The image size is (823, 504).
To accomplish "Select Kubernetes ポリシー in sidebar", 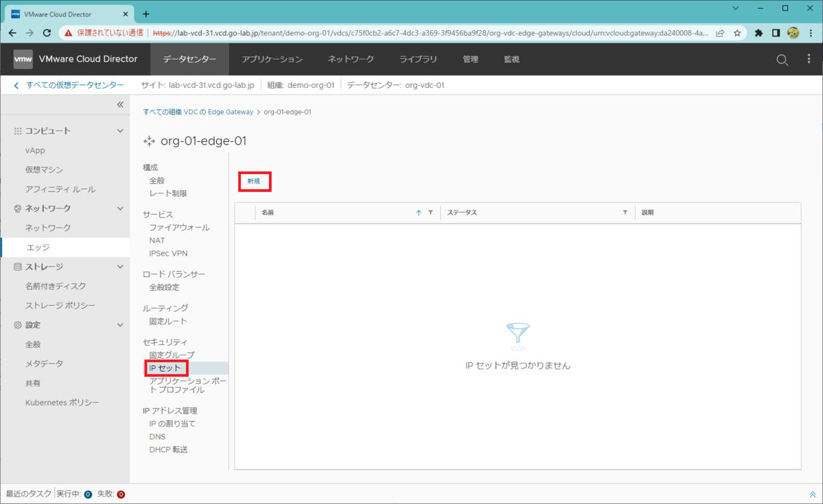I will coord(62,402).
